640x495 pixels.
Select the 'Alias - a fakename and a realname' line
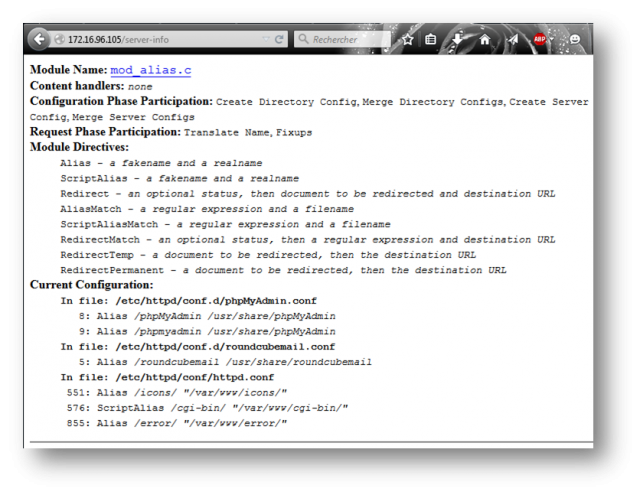(x=161, y=163)
